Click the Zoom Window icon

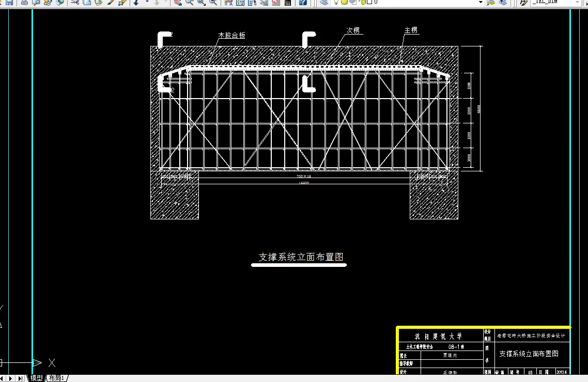(x=202, y=2)
